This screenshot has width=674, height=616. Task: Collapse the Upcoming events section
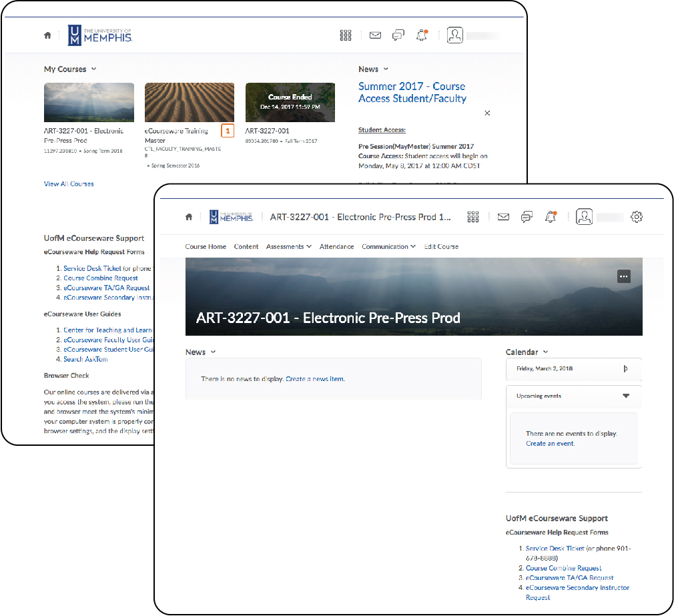point(625,396)
